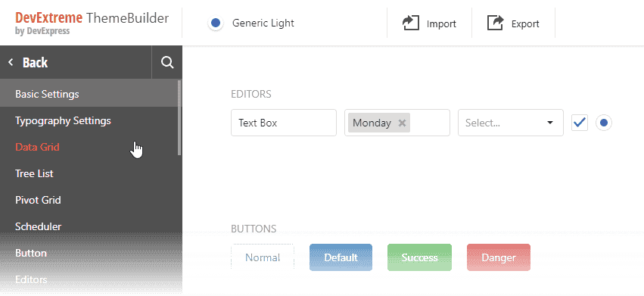Click the Export arrow icon

click(x=496, y=23)
